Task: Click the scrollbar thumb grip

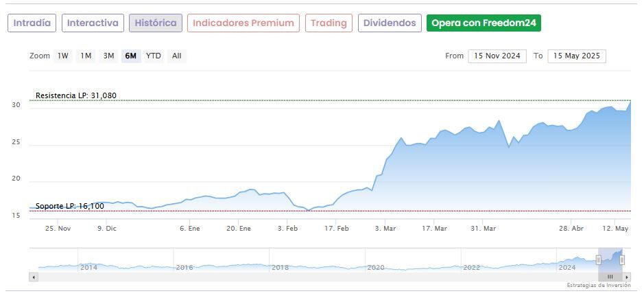Action: (610, 277)
